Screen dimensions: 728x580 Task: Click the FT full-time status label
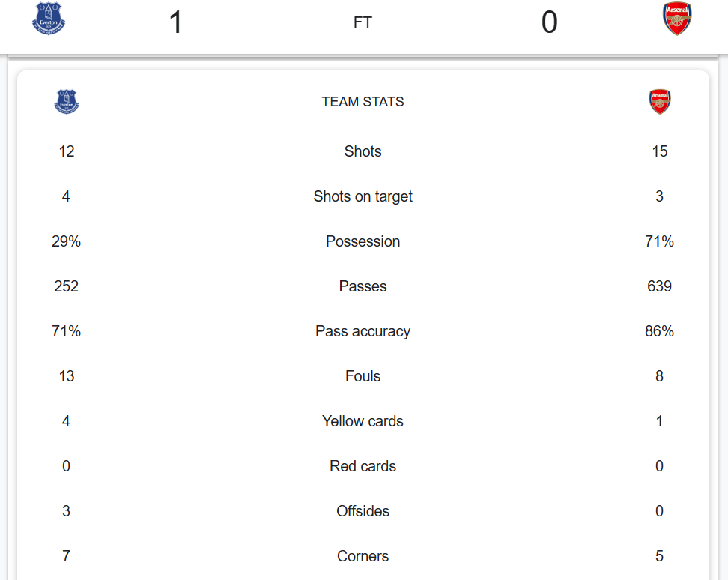[363, 22]
